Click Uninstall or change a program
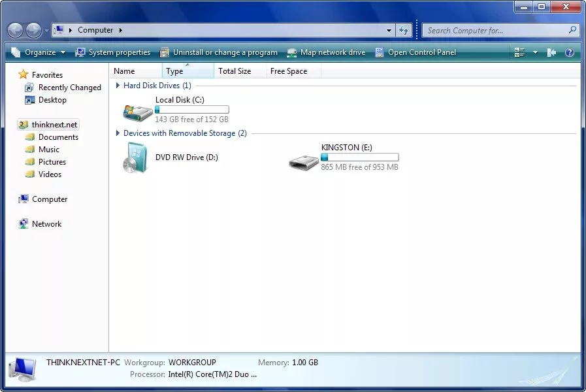Screen dimensions: 586x392 pyautogui.click(x=219, y=52)
